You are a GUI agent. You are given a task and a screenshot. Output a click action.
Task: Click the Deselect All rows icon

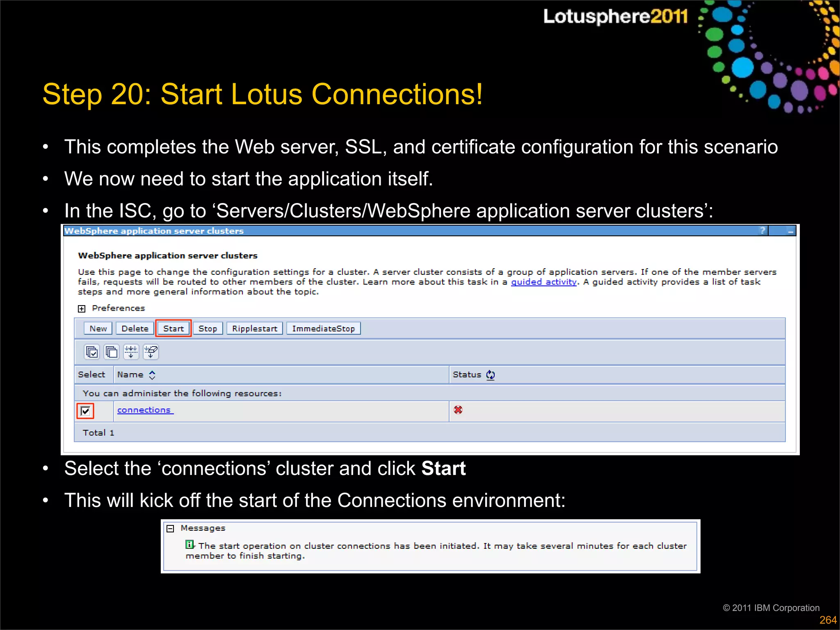pyautogui.click(x=111, y=352)
